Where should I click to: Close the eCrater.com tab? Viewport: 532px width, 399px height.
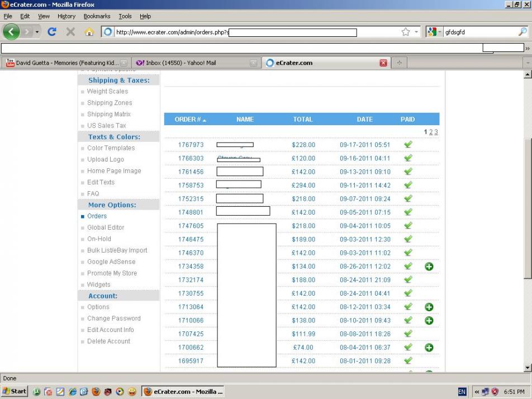click(x=383, y=63)
